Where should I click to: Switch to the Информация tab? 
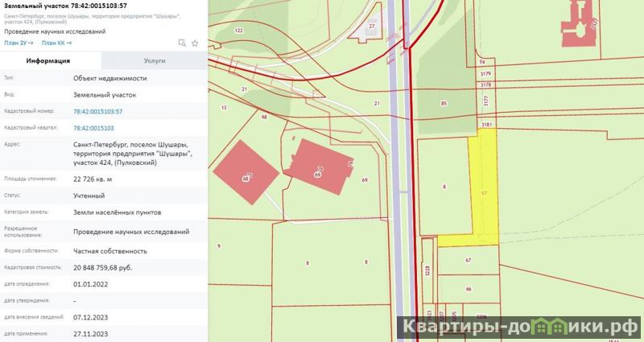click(x=47, y=60)
